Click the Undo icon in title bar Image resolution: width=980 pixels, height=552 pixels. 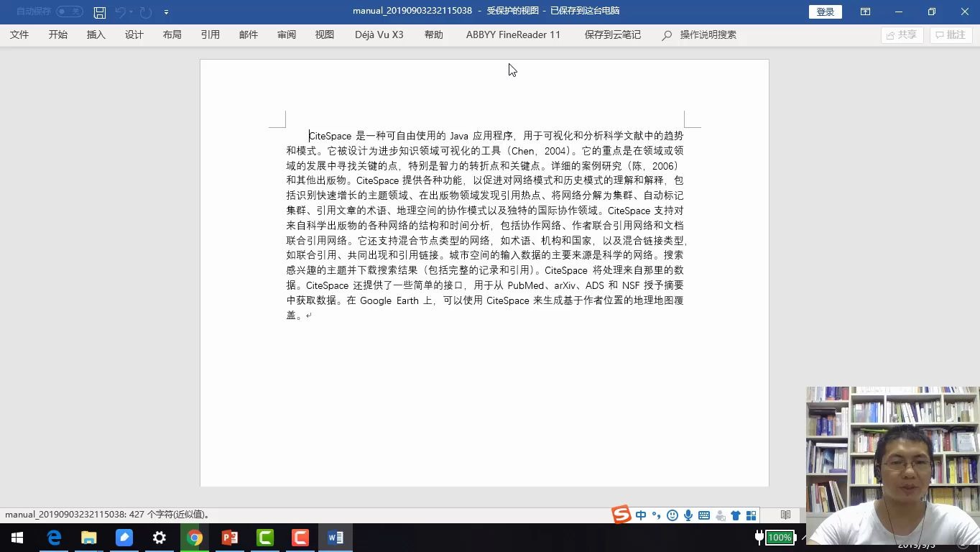121,11
